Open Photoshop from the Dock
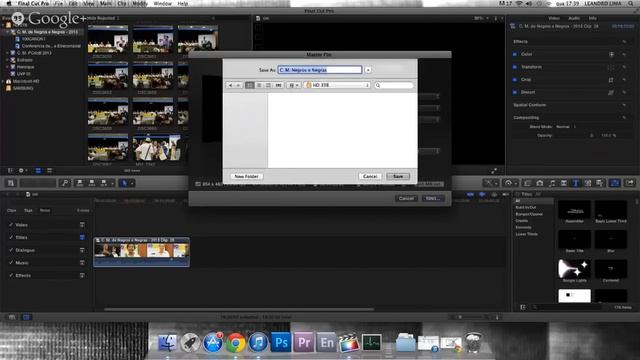 (x=281, y=342)
